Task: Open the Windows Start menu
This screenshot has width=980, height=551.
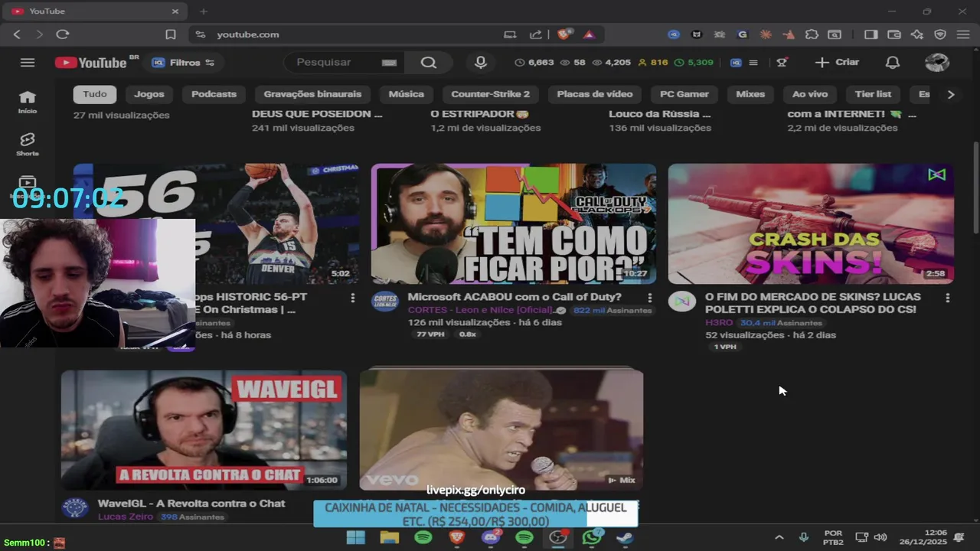Action: pyautogui.click(x=355, y=538)
